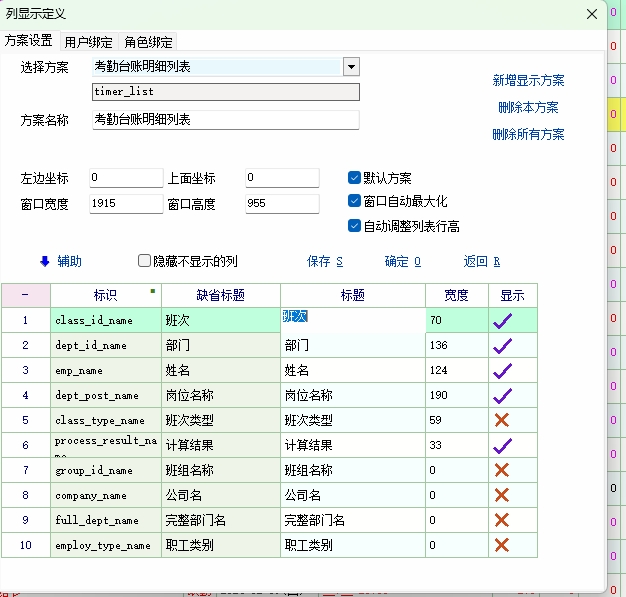Toggle display checkmark for emp_name row

click(x=502, y=370)
